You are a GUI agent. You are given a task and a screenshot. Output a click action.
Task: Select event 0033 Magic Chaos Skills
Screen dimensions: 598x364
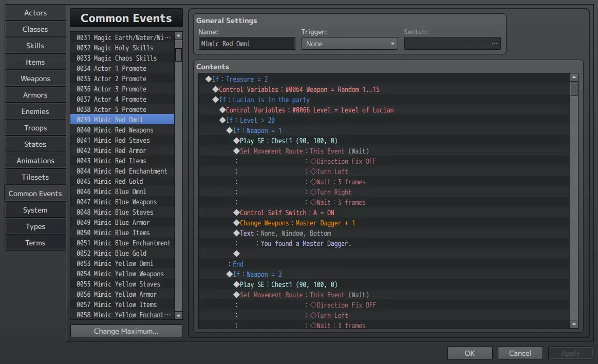122,59
